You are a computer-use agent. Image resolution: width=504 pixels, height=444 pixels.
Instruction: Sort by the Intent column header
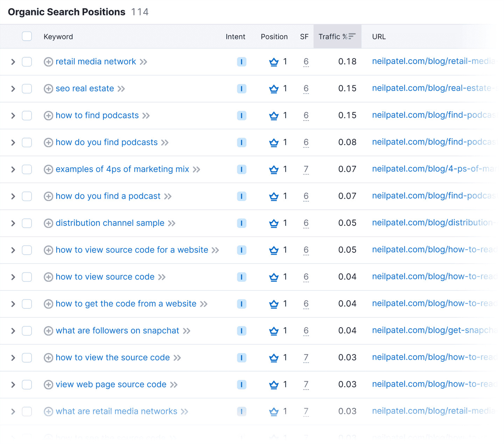pos(235,37)
